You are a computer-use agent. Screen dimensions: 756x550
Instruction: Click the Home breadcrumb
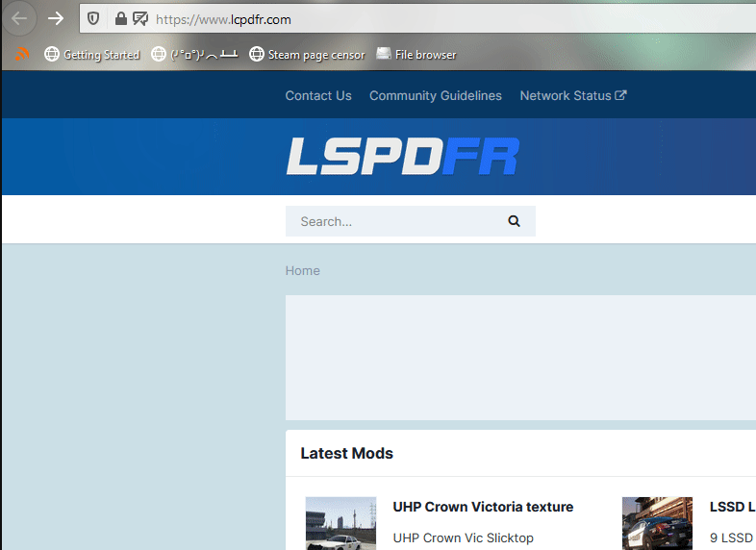click(302, 270)
